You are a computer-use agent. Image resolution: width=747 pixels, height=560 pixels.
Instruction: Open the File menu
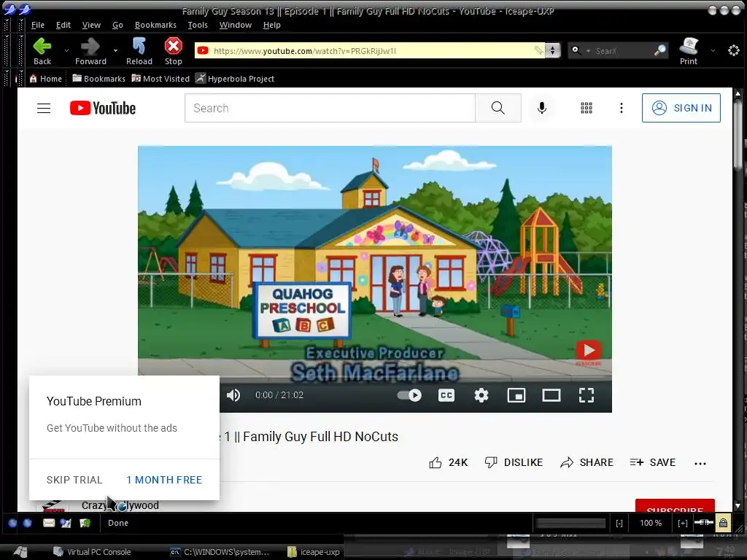38,25
